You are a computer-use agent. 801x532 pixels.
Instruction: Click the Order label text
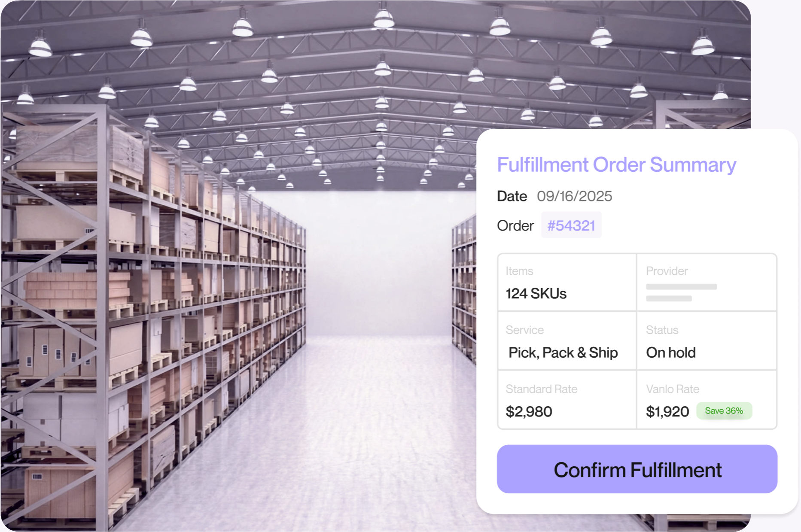tap(515, 225)
